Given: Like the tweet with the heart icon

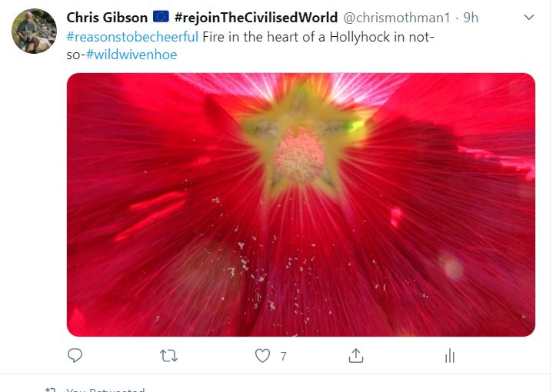Looking at the screenshot, I should click(x=262, y=356).
